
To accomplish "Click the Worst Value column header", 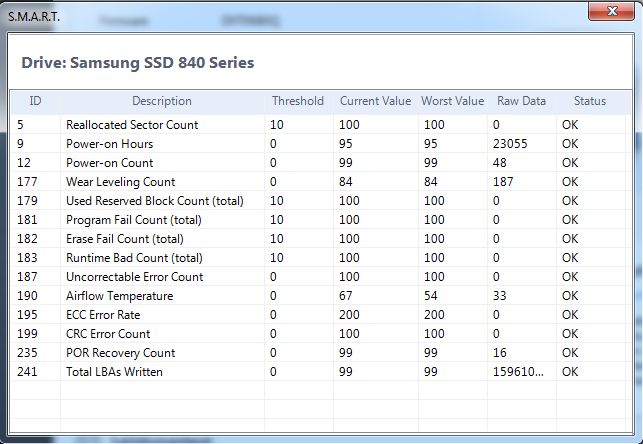I will 452,101.
